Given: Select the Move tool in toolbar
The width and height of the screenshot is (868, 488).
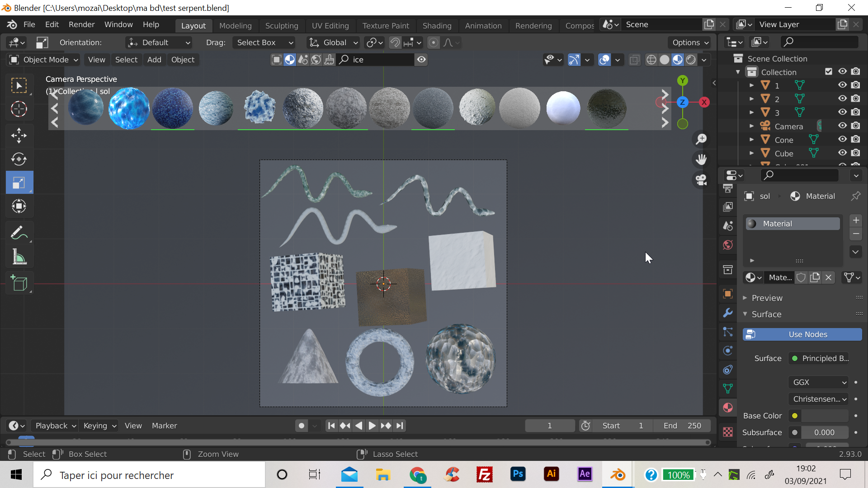Looking at the screenshot, I should click(x=19, y=135).
